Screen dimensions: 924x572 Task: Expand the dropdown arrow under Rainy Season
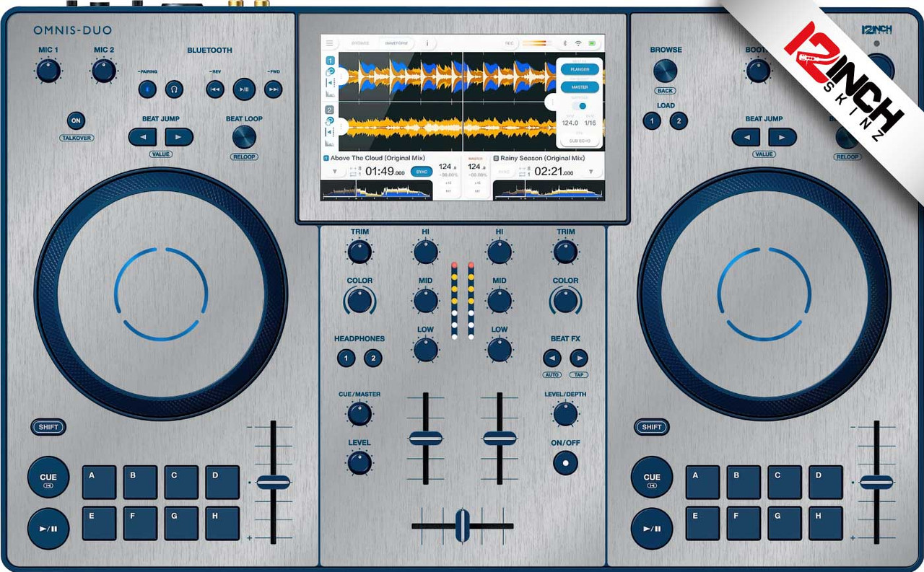click(591, 172)
